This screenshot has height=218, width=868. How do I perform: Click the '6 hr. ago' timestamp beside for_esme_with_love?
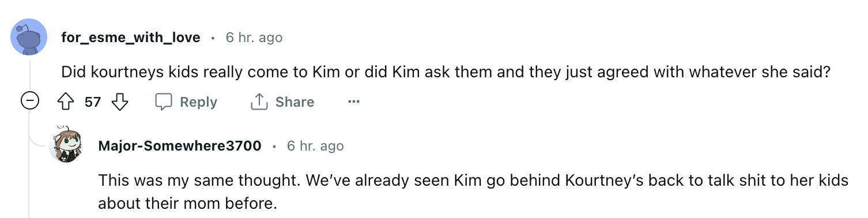254,37
